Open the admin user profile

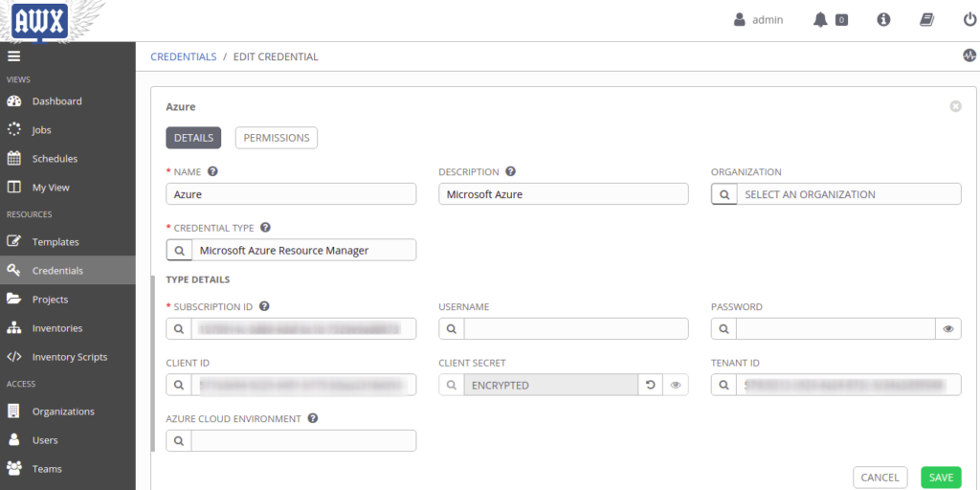(758, 20)
